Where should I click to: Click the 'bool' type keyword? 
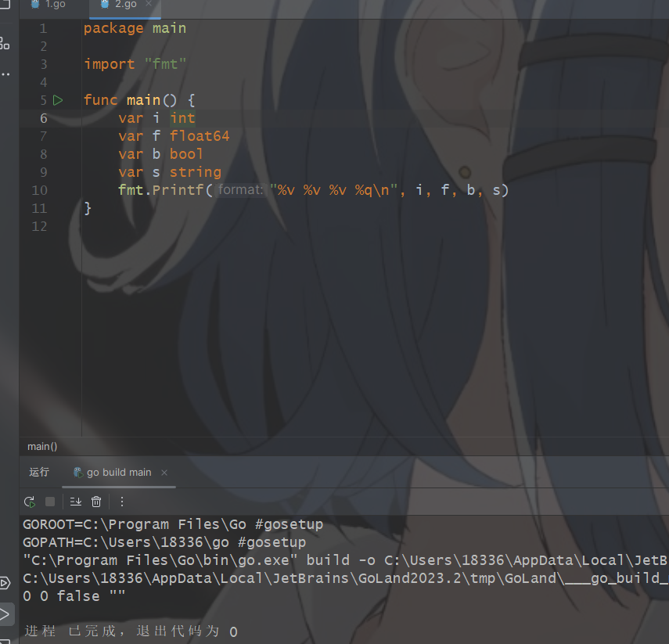point(186,154)
